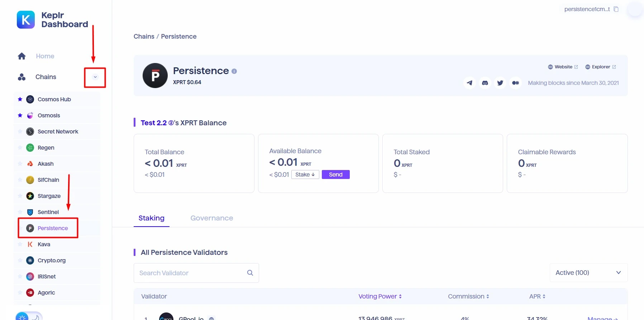Copy the persistence wallet address

616,9
